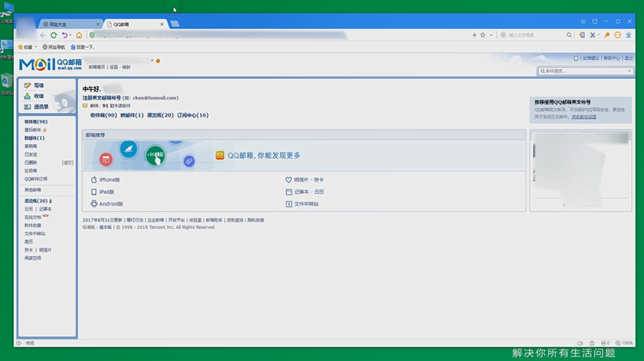This screenshot has height=361, width=644.
Task: Click the scissors screenshot tool icon
Action: [x=592, y=35]
